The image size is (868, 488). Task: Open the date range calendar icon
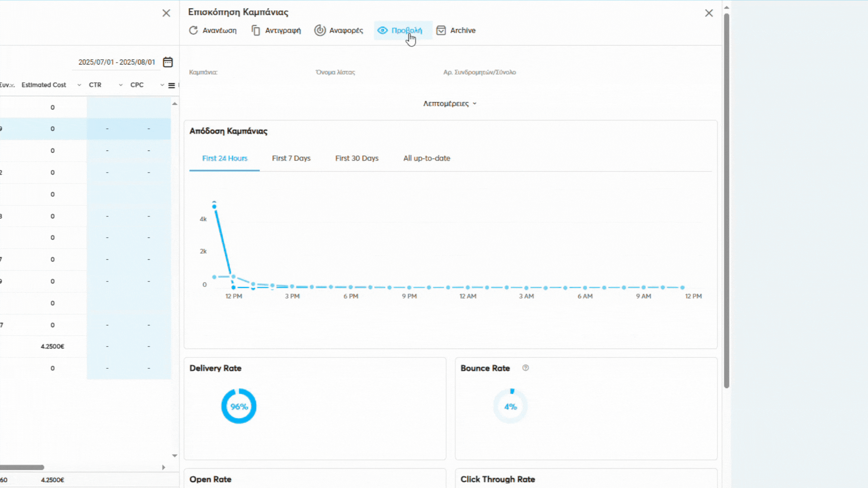(168, 62)
